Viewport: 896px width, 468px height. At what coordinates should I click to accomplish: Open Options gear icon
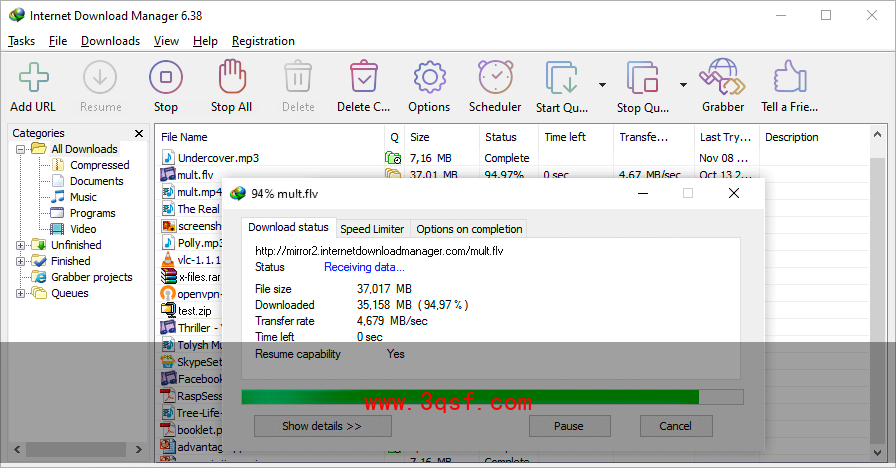point(429,77)
